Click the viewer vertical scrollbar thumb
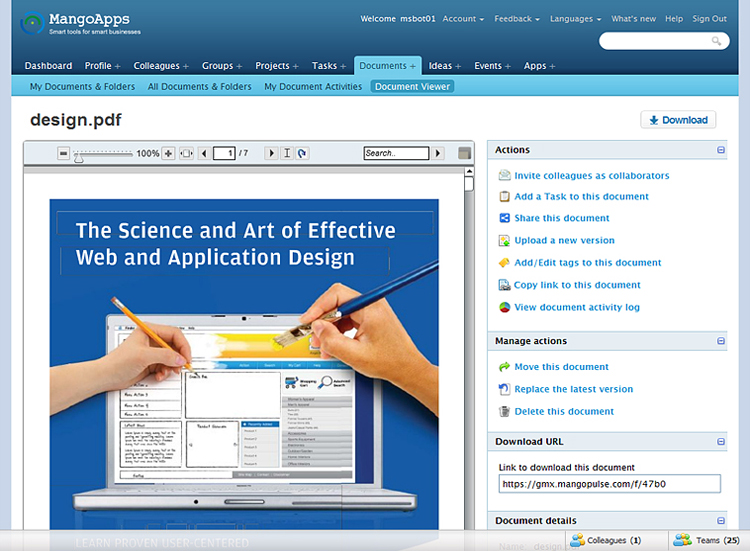 [469, 184]
